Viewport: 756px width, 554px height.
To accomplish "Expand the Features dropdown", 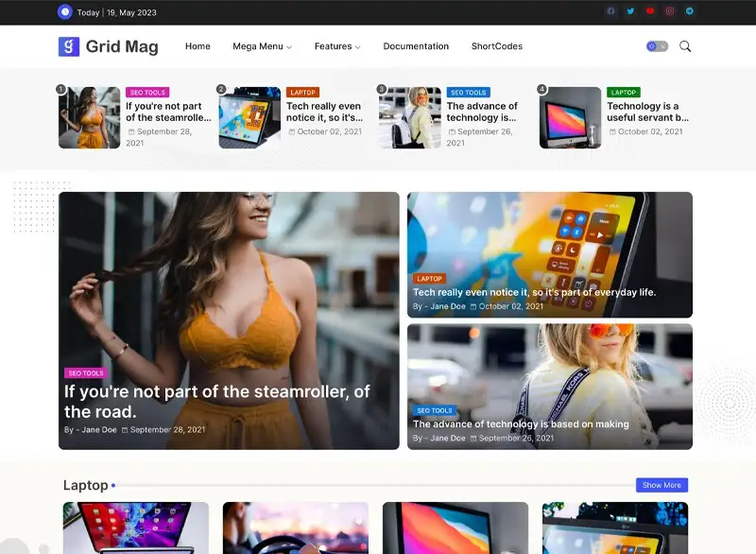I will click(x=336, y=46).
